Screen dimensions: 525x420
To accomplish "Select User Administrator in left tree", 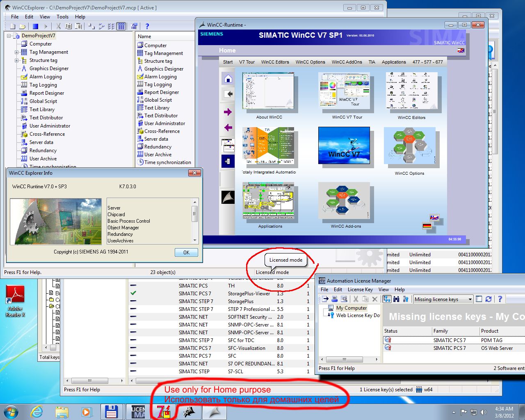I will [x=50, y=126].
